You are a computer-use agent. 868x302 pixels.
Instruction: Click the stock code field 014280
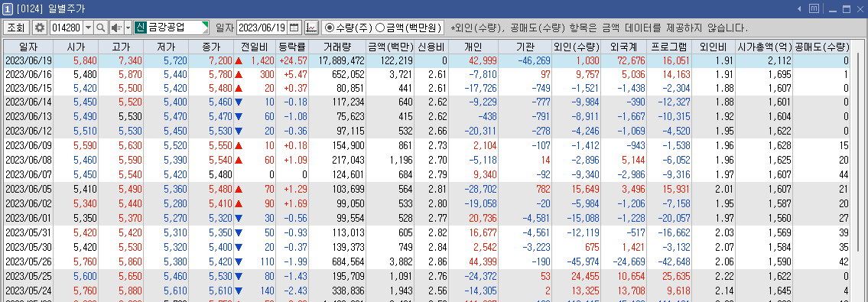66,27
